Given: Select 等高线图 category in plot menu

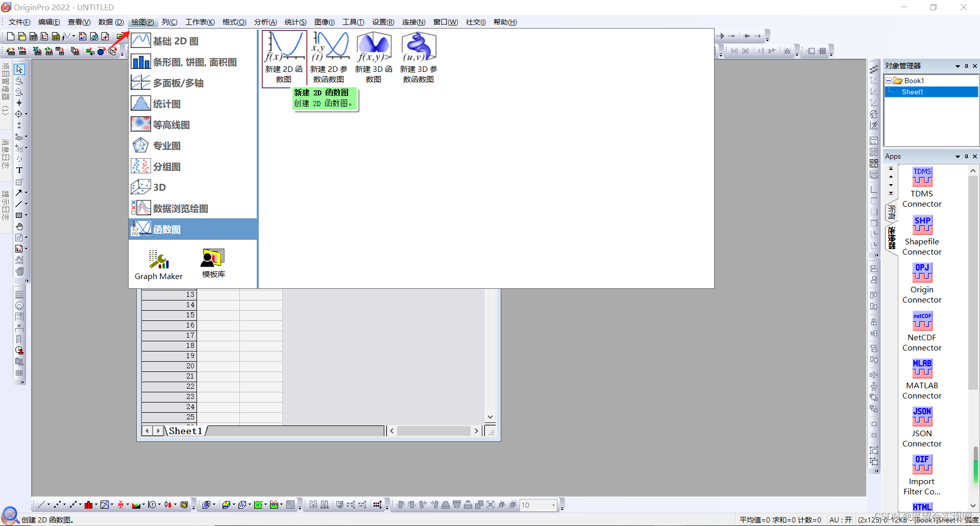Looking at the screenshot, I should point(193,124).
